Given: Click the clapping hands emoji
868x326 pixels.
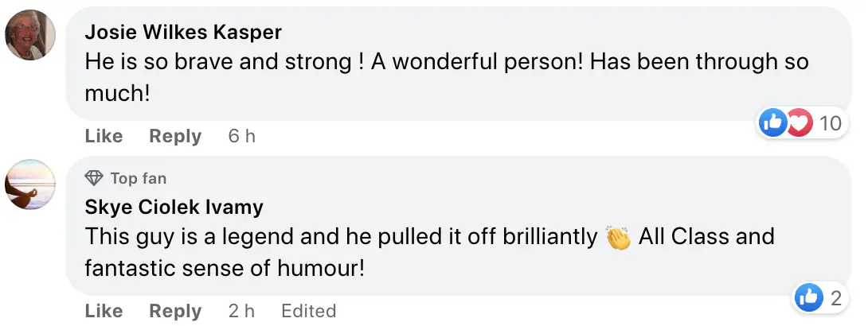Looking at the screenshot, I should coord(618,238).
